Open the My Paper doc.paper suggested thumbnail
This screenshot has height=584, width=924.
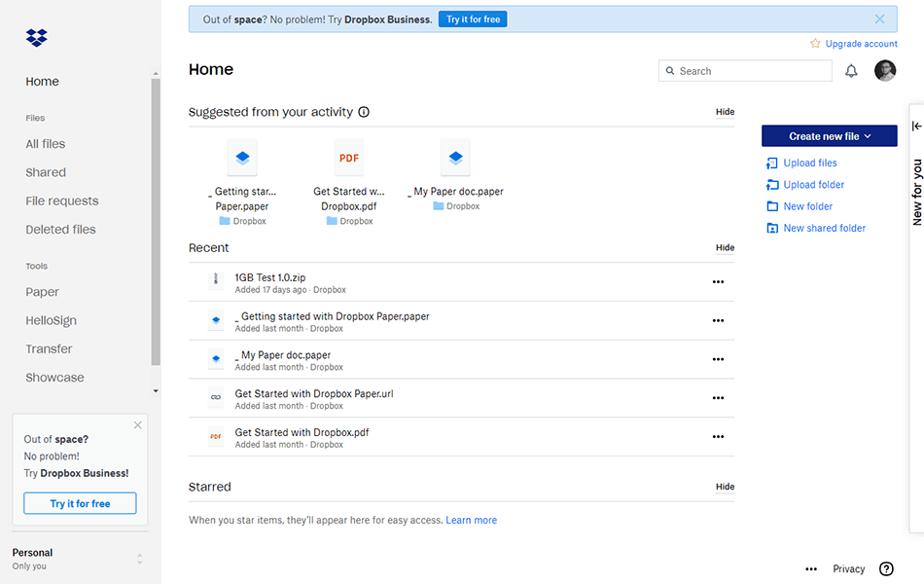455,158
